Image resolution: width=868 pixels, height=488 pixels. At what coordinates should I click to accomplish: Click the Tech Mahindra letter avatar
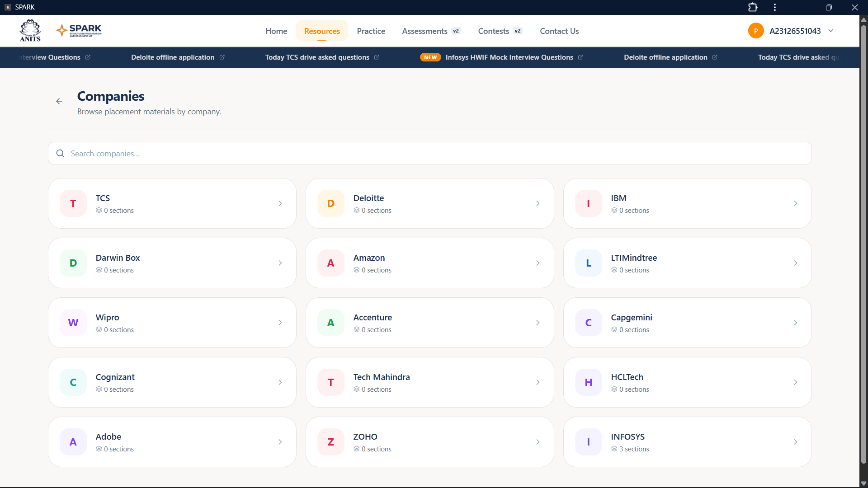331,382
